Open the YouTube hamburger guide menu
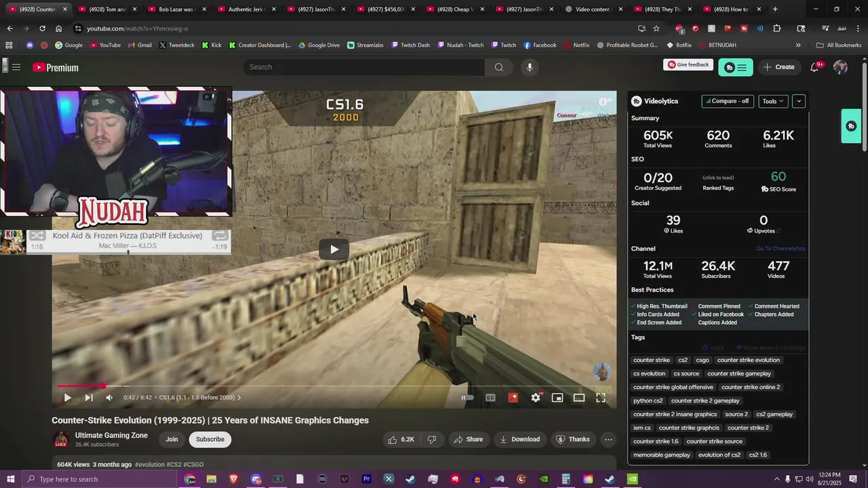The height and width of the screenshot is (488, 868). [16, 67]
